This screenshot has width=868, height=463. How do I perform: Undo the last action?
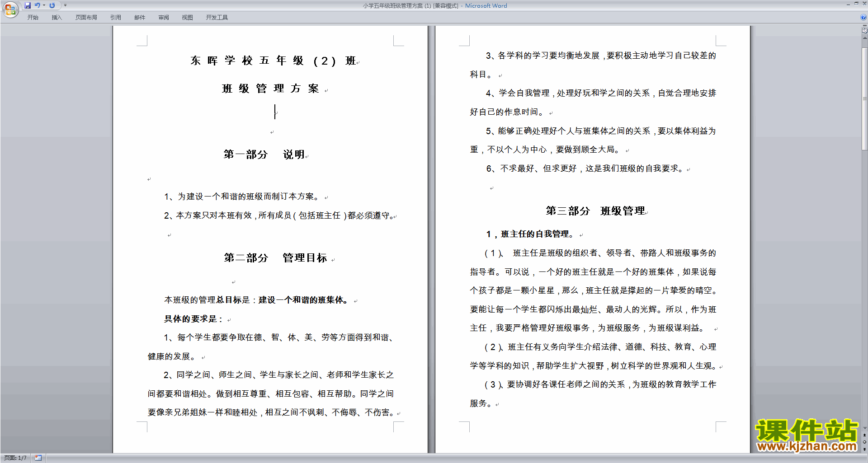[38, 5]
